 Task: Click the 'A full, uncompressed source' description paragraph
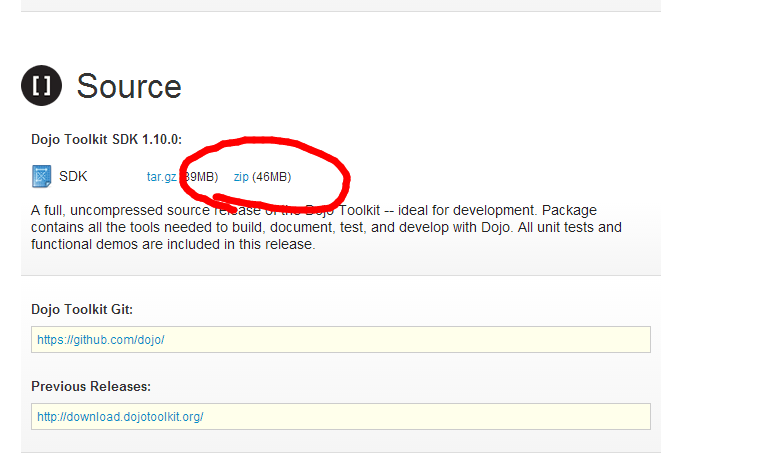(326, 227)
